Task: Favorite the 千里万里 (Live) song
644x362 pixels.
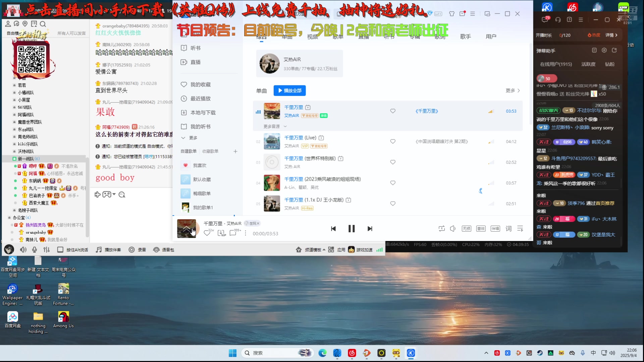Action: point(393,141)
